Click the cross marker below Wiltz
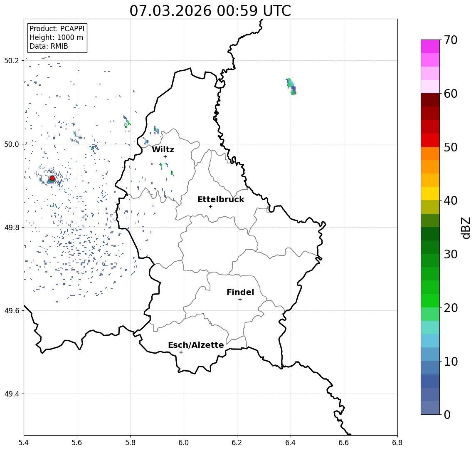The width and height of the screenshot is (476, 451). pyautogui.click(x=165, y=156)
